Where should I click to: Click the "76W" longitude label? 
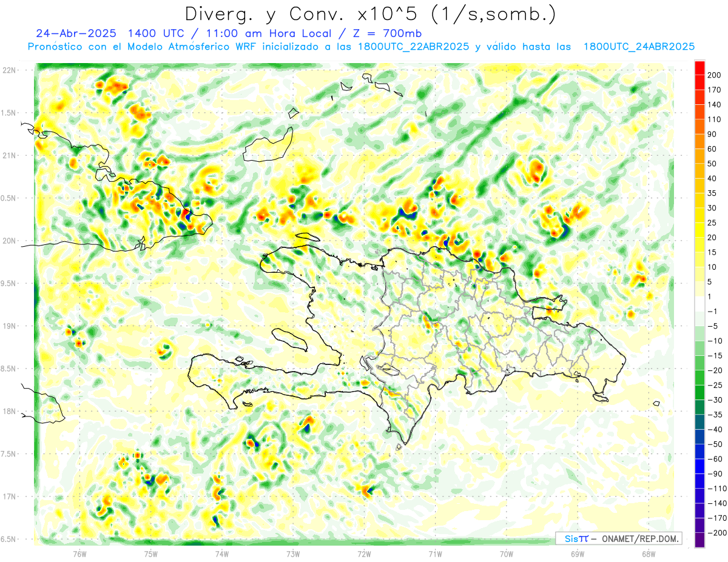pyautogui.click(x=79, y=554)
